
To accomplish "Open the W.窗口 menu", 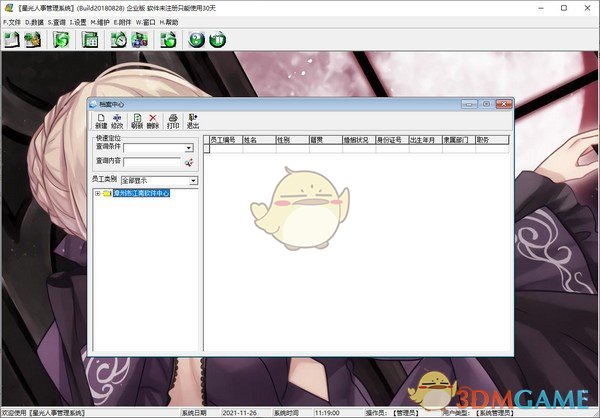I will [x=145, y=23].
